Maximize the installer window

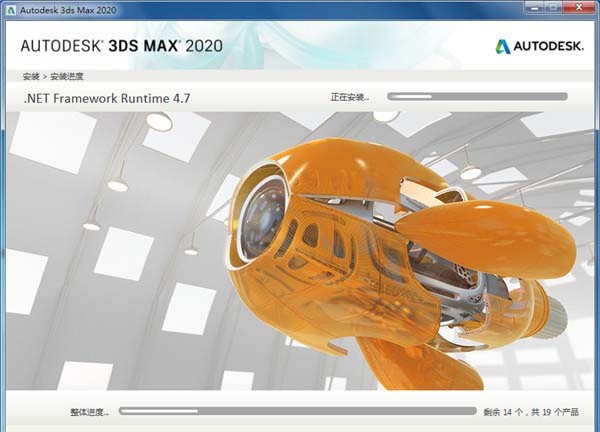click(x=554, y=7)
